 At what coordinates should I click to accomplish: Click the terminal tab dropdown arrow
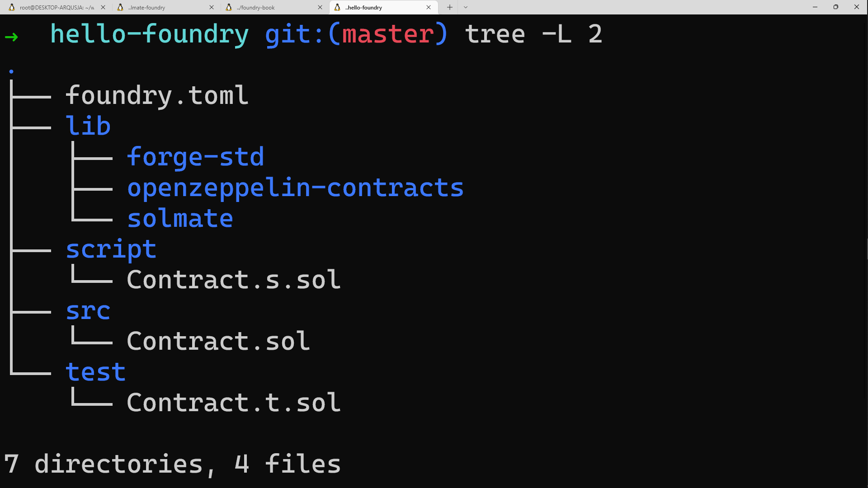(x=466, y=7)
